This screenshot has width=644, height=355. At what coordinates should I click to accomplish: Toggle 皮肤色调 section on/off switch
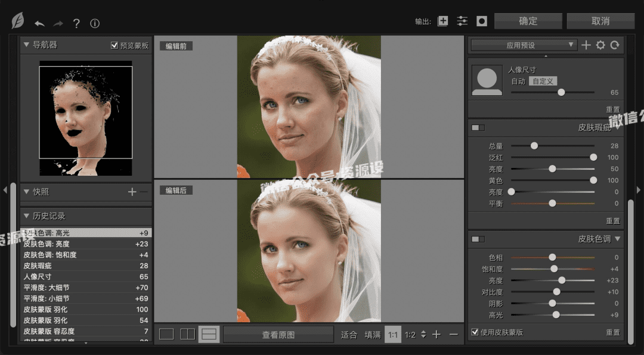(478, 239)
